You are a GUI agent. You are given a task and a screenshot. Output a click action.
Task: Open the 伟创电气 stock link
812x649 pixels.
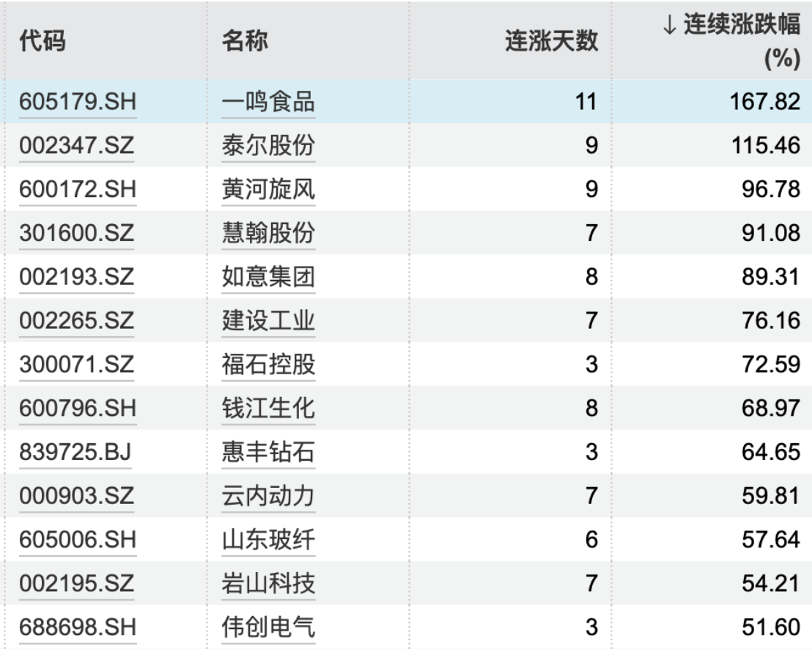click(268, 627)
